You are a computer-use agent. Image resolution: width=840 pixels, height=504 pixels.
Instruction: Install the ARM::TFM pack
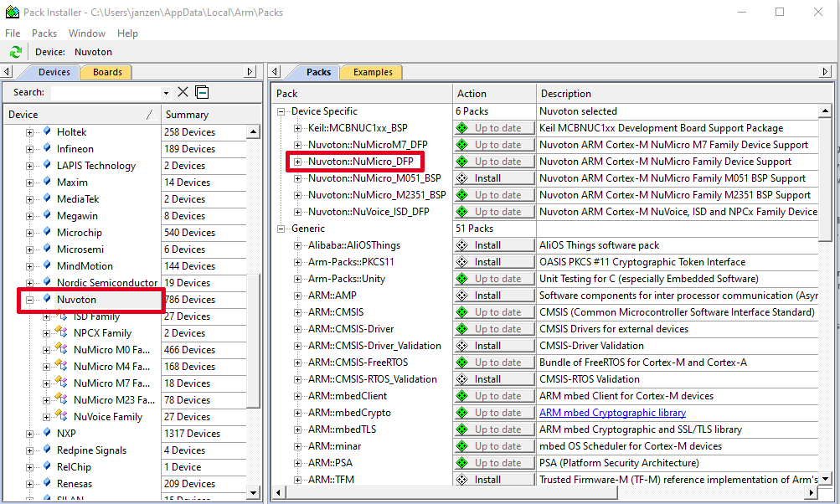tap(494, 480)
